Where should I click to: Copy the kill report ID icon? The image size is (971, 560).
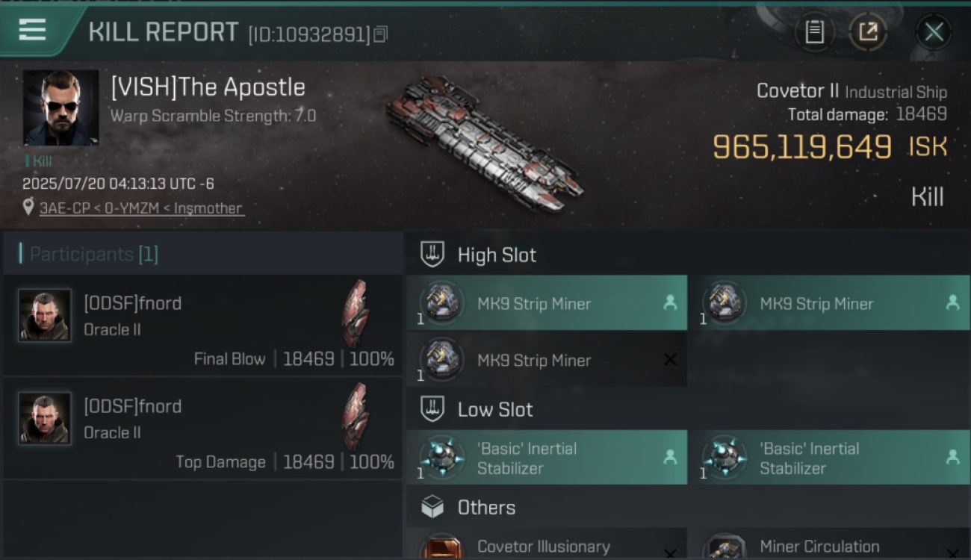pyautogui.click(x=381, y=34)
